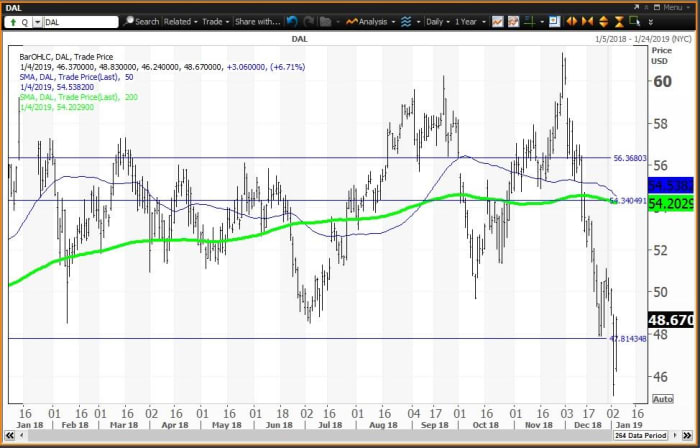Viewport: 700px width, 448px height.
Task: Click the redo arrow icon
Action: point(308,20)
